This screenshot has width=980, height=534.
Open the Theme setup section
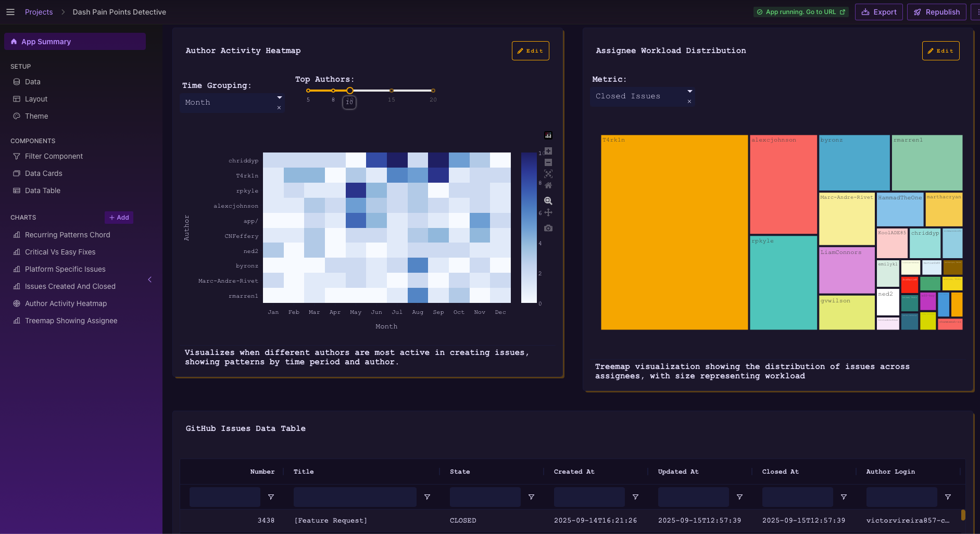coord(36,116)
